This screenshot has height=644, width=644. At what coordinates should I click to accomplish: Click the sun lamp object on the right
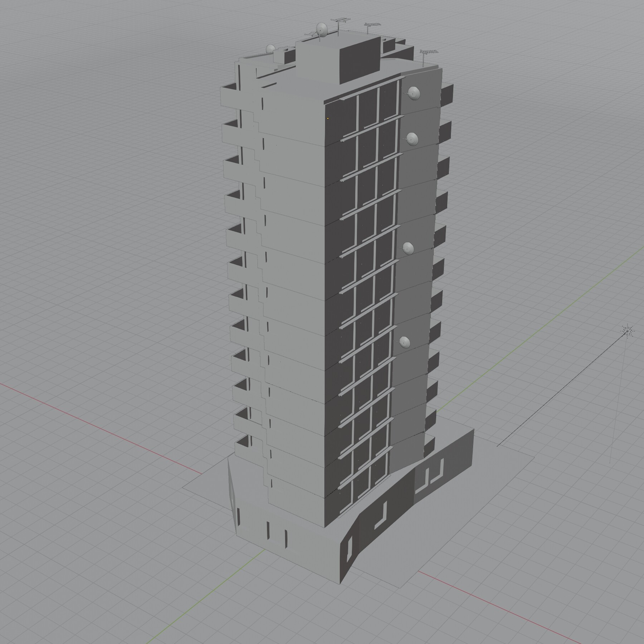pyautogui.click(x=627, y=331)
